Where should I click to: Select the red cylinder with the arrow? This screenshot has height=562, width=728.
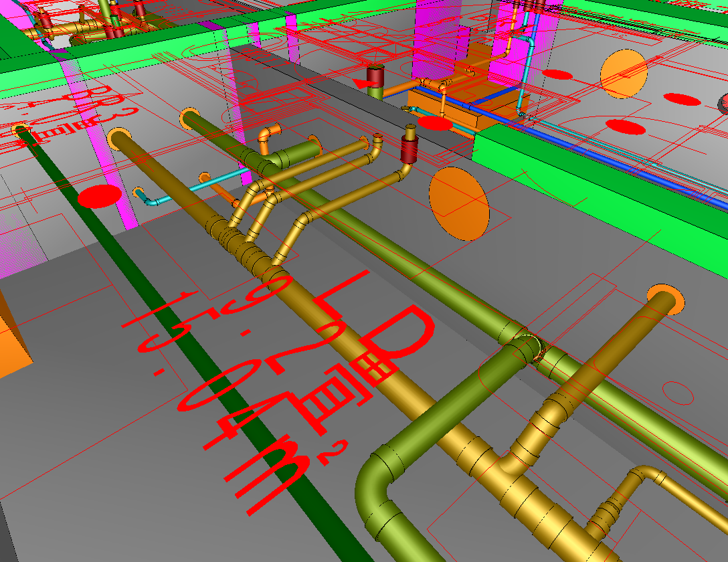click(376, 80)
